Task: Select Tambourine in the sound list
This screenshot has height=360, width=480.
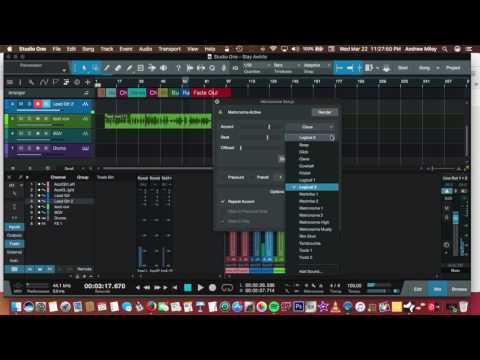Action: (310, 243)
